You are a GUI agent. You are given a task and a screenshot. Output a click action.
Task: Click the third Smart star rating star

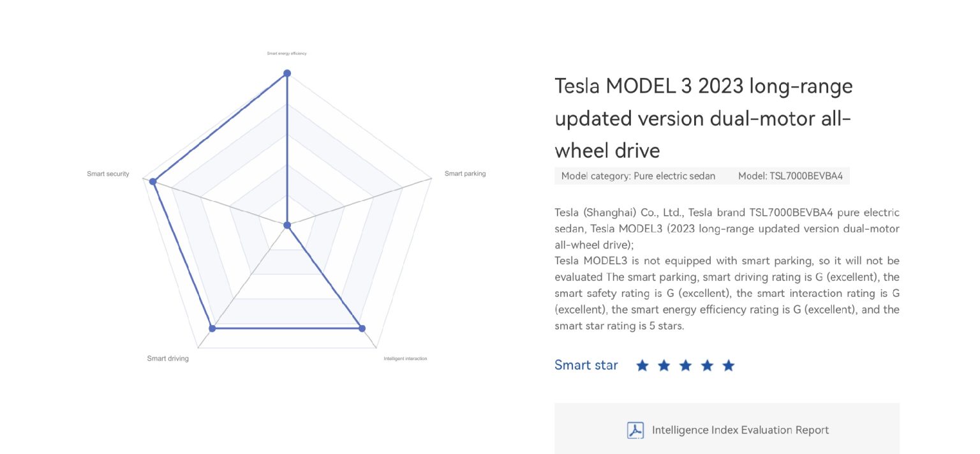click(686, 365)
